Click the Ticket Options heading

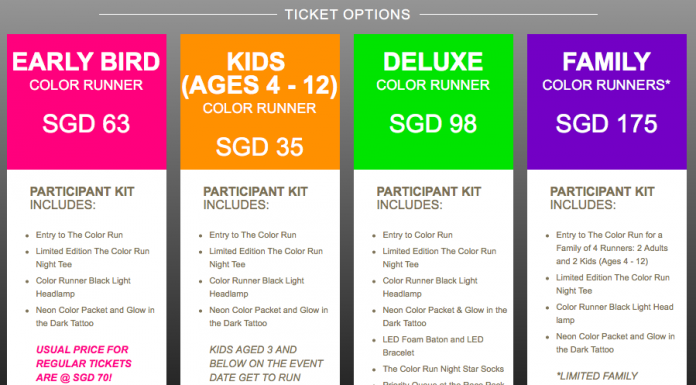click(x=348, y=15)
